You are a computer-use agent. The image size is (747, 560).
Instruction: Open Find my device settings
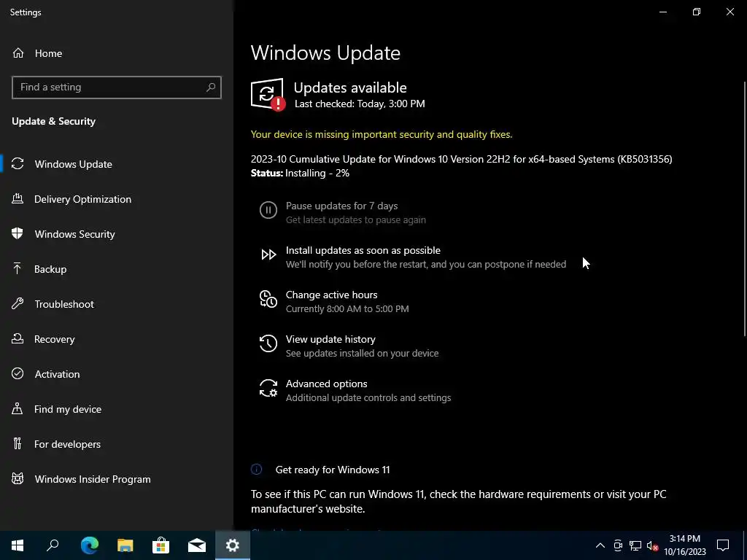117,408
